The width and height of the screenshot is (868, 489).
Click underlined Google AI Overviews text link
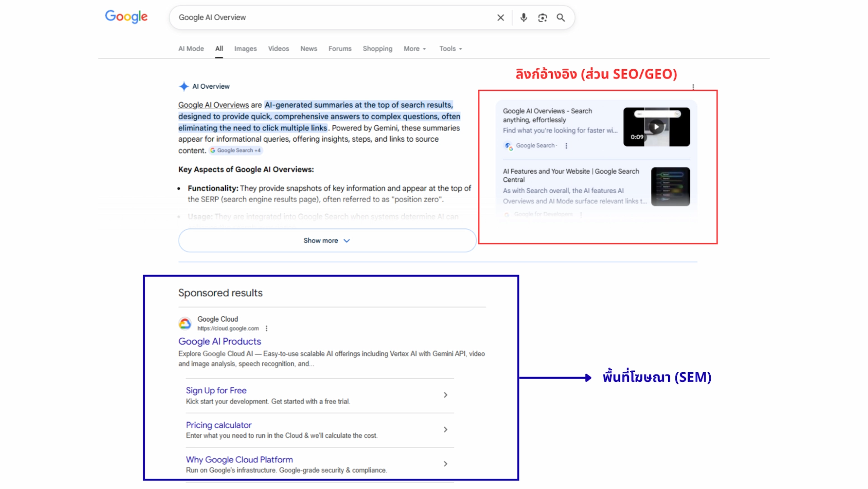[213, 105]
